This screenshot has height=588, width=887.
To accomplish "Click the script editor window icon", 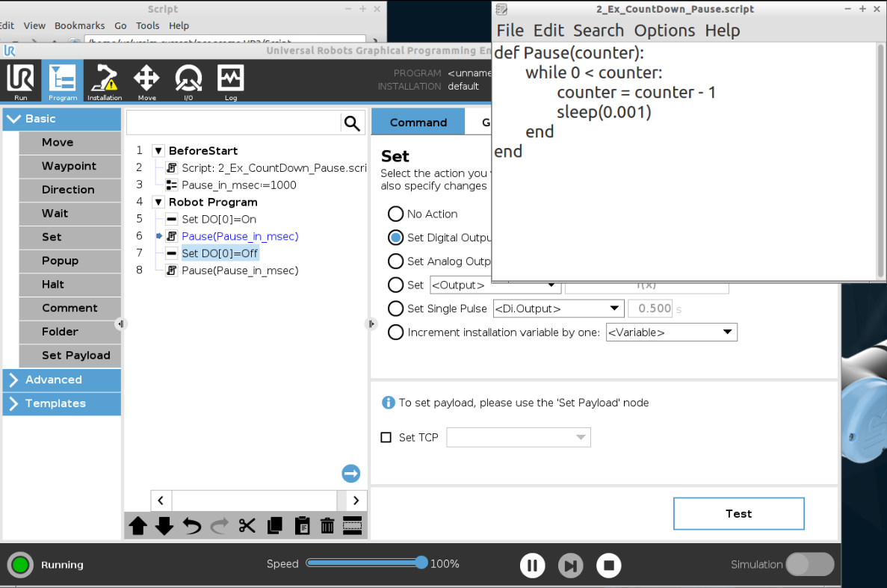I will (x=501, y=9).
